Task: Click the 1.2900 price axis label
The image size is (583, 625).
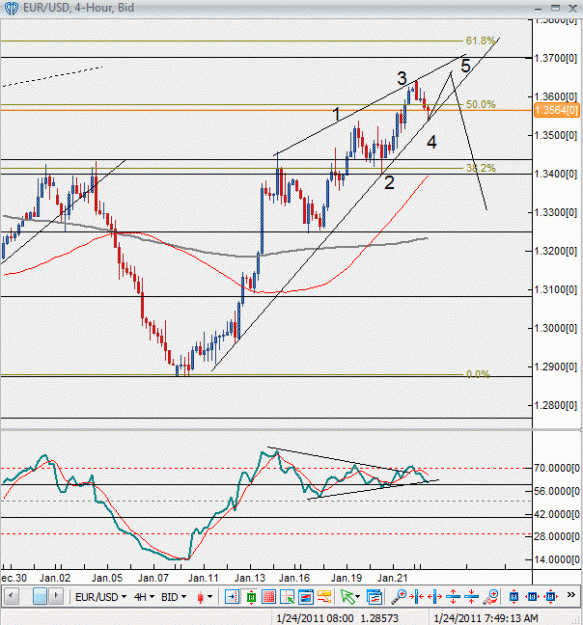Action: [555, 367]
